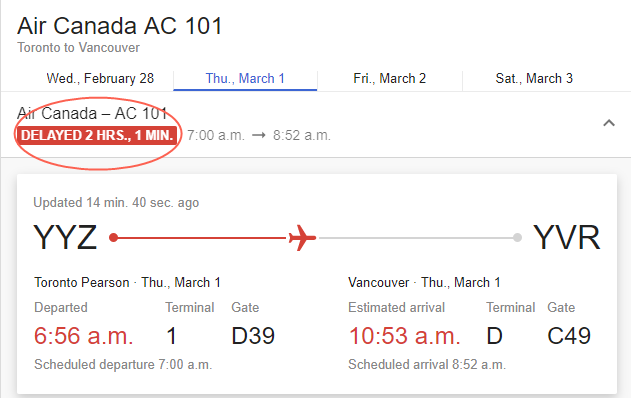Click the 10:53 a.m. estimated arrival time
The width and height of the screenshot is (631, 398).
click(404, 336)
